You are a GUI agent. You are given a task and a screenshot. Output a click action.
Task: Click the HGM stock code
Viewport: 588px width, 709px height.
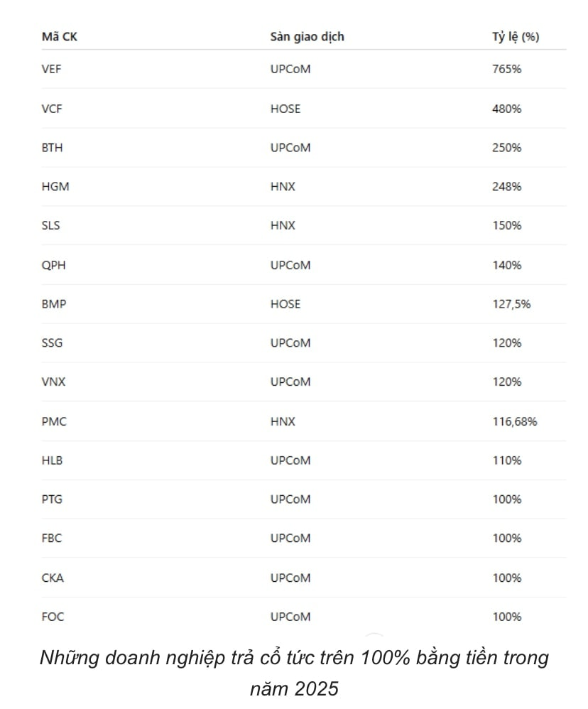point(55,187)
